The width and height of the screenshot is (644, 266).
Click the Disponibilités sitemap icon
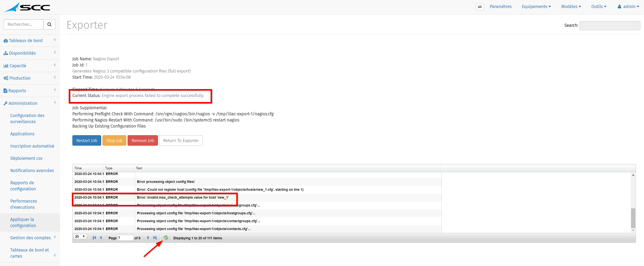pos(6,53)
